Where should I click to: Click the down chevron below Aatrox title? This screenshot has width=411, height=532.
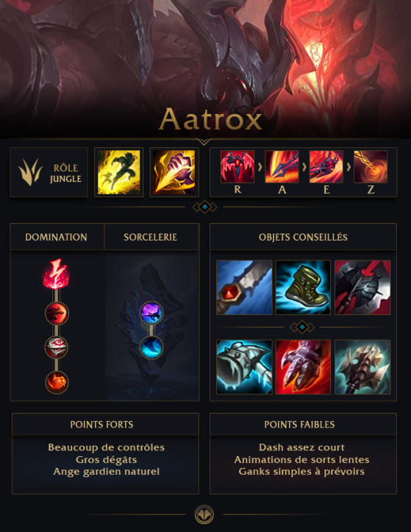click(x=204, y=141)
